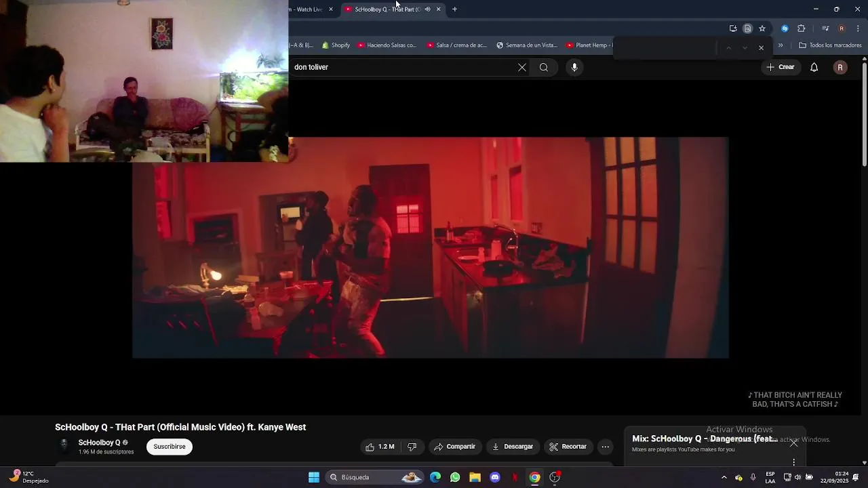Download the video with Descargar
This screenshot has height=488, width=868.
coord(513,447)
